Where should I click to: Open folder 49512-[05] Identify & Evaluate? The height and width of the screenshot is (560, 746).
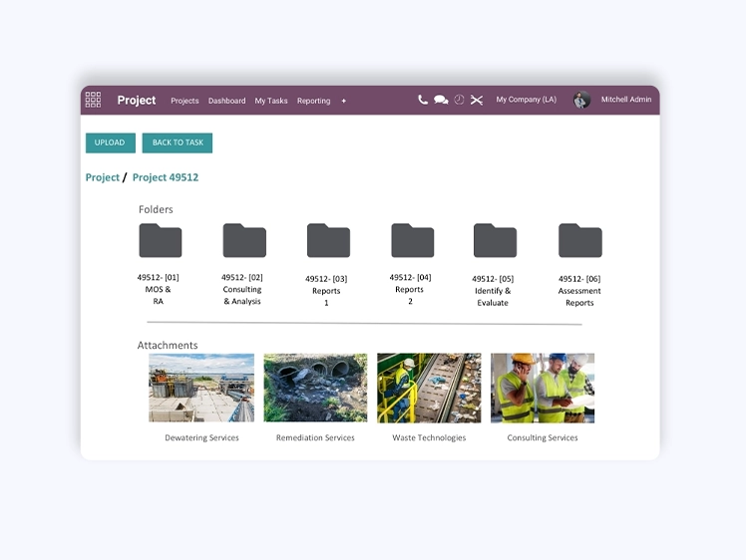[496, 240]
